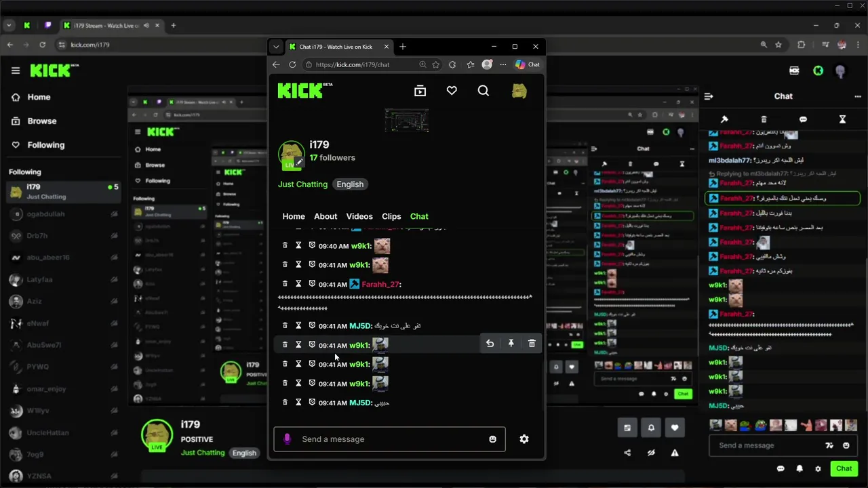Click the Copilot Chat button in popup toolbar
The height and width of the screenshot is (488, 868).
click(528, 64)
